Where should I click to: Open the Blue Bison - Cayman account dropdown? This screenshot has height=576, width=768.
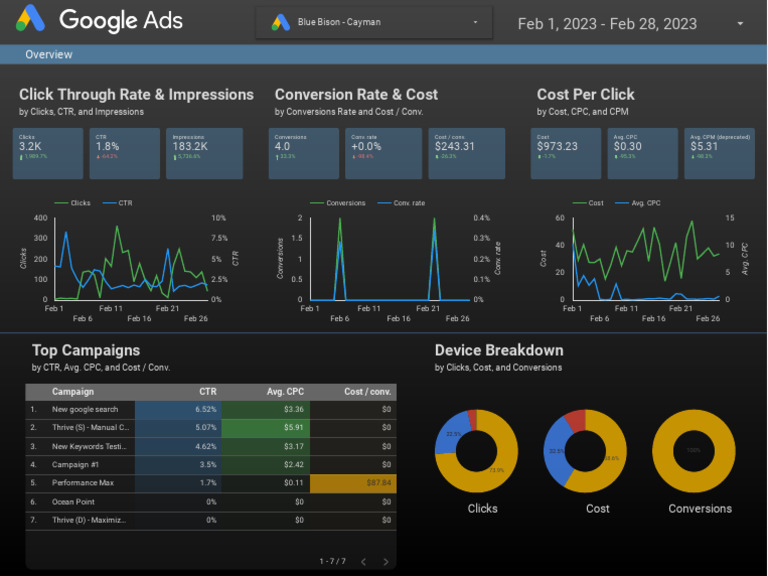click(374, 22)
